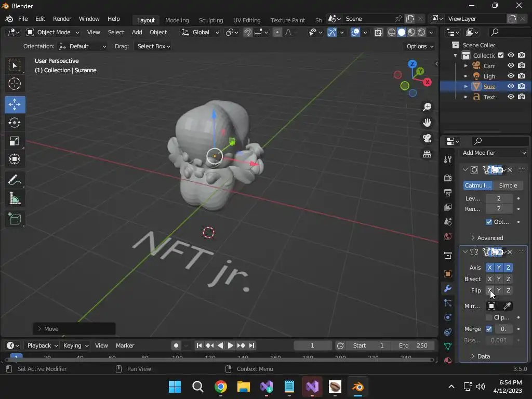Open the View Layer properties tab
Viewport: 532px width, 399px height.
[448, 207]
